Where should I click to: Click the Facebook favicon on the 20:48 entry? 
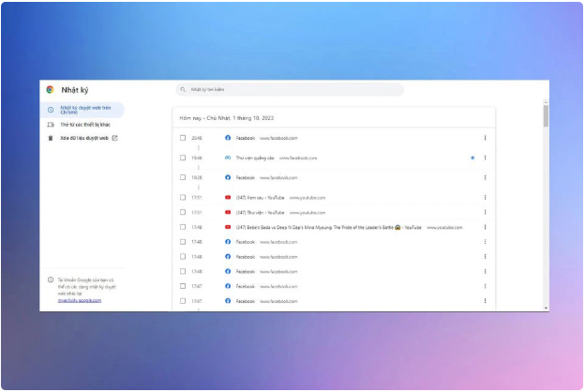click(x=228, y=138)
